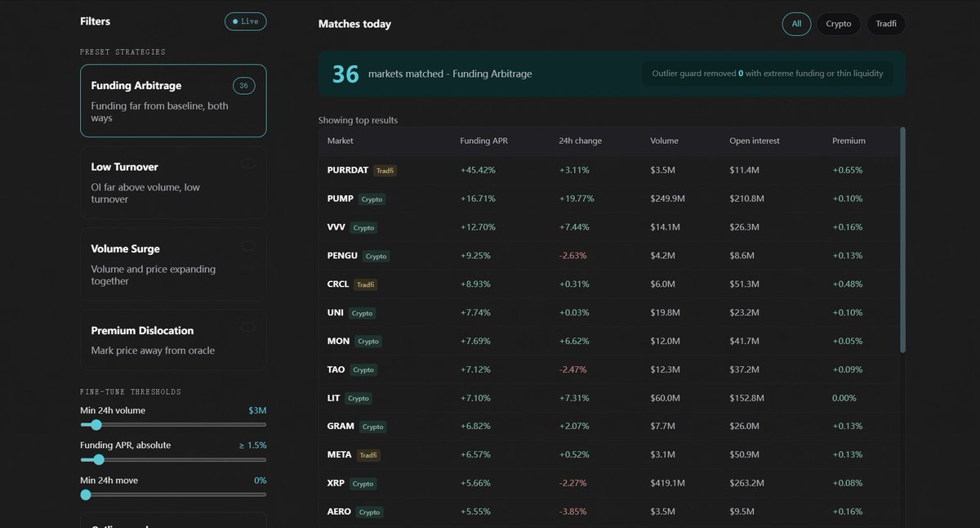980x528 pixels.
Task: Click the results table vertical scrollbar
Action: pyautogui.click(x=902, y=239)
